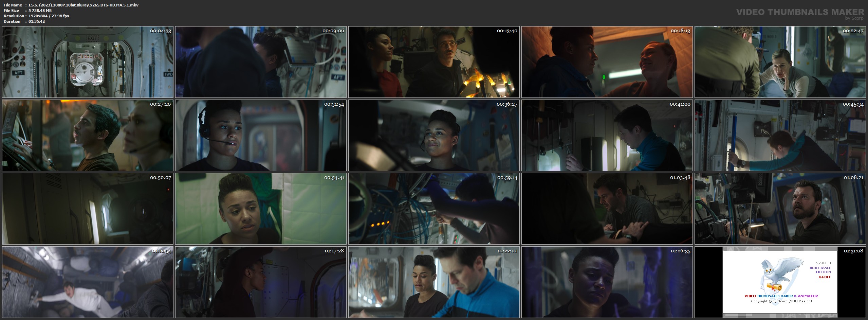Image resolution: width=868 pixels, height=320 pixels.
Task: Click the 00:22:47 timestamp label
Action: (853, 31)
